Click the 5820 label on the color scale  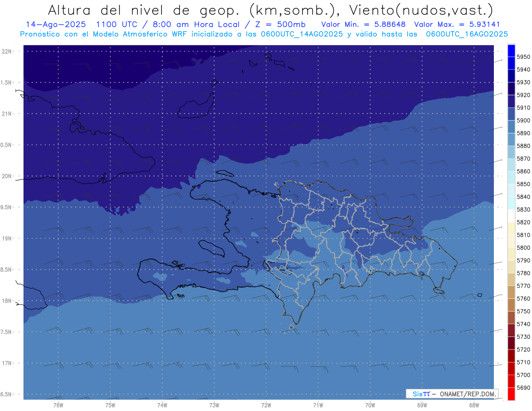click(524, 222)
